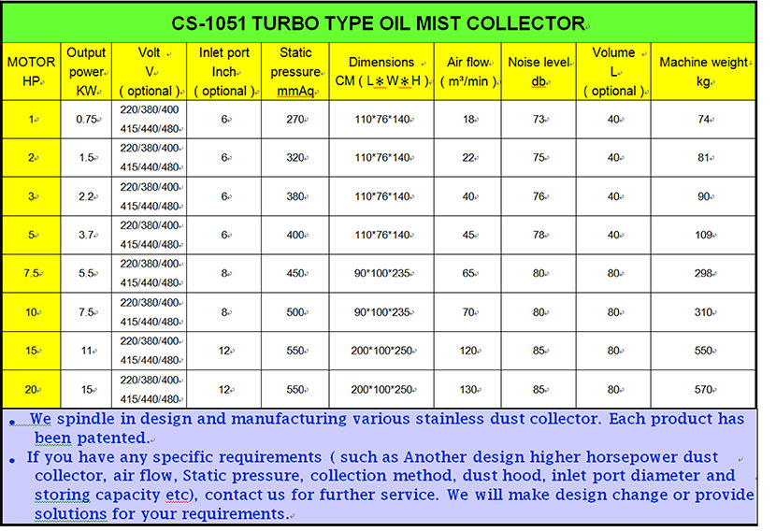The width and height of the screenshot is (776, 532).
Task: Click dimensions cell in the 20 HP row
Action: pos(382,390)
